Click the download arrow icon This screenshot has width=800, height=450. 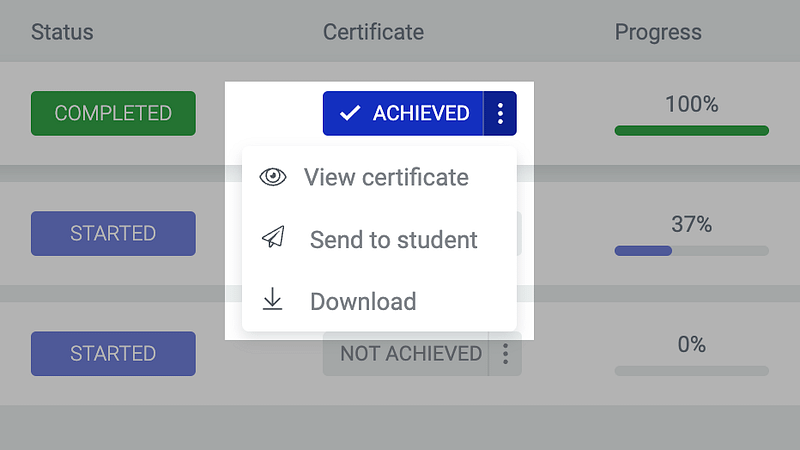tap(272, 299)
